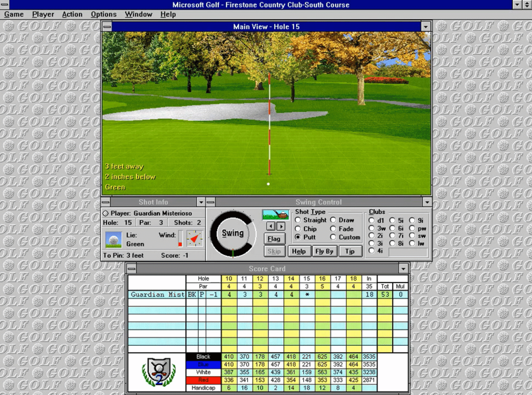
Task: Click the wind strength gauge bar
Action: [x=180, y=238]
